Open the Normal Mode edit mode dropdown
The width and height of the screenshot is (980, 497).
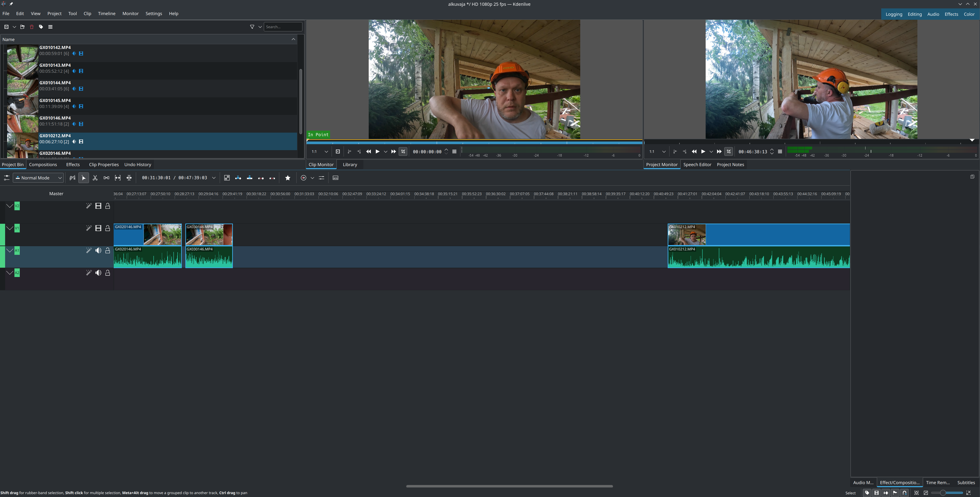point(38,178)
